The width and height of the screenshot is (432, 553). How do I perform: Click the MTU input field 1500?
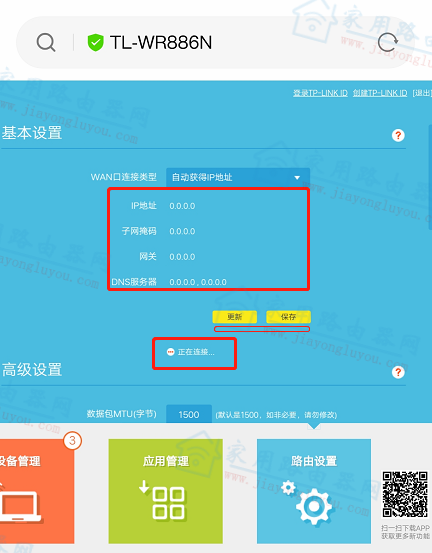pos(189,414)
